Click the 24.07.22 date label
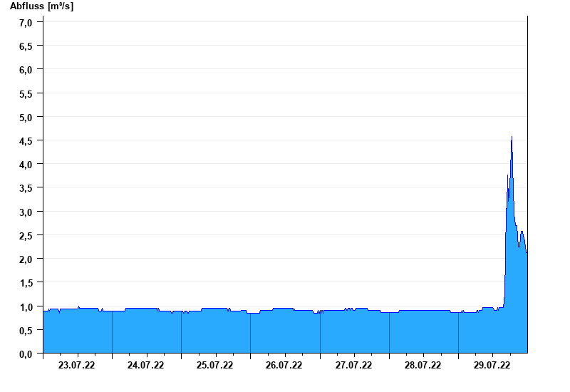Viewport: 570px width, 392px height. tap(145, 366)
